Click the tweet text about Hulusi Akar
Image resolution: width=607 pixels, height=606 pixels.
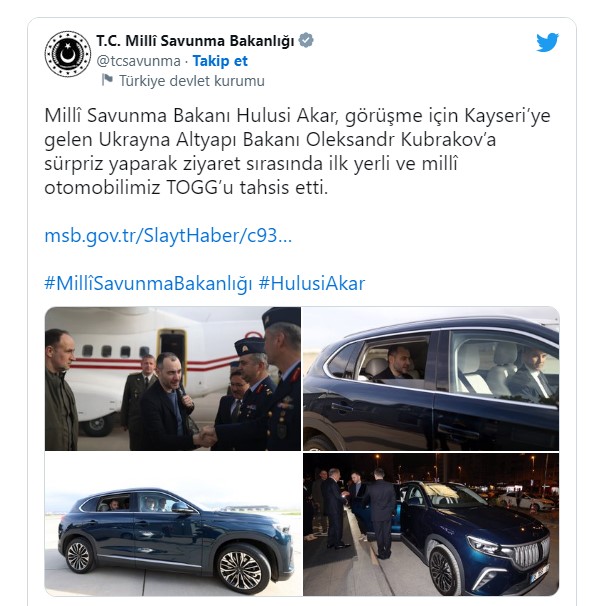[x=297, y=151]
